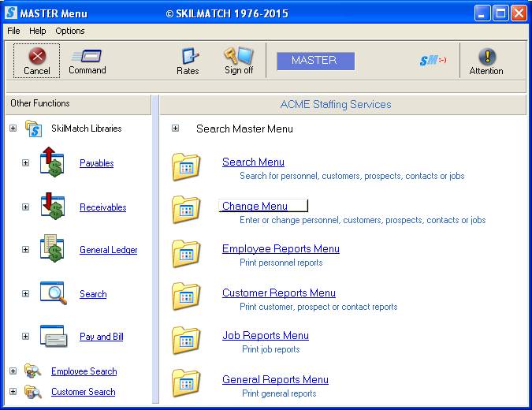Click 'Enter or change personnel' description text
532x410 pixels.
tap(363, 220)
